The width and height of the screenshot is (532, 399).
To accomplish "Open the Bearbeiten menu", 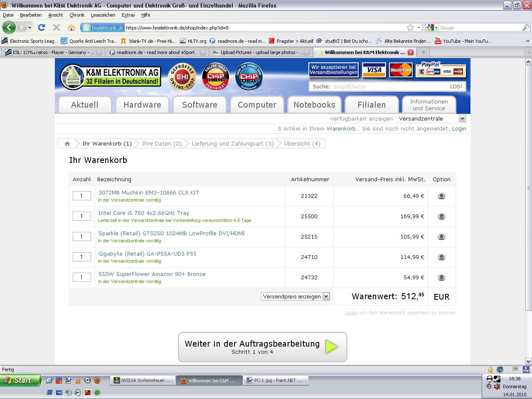I will (31, 15).
